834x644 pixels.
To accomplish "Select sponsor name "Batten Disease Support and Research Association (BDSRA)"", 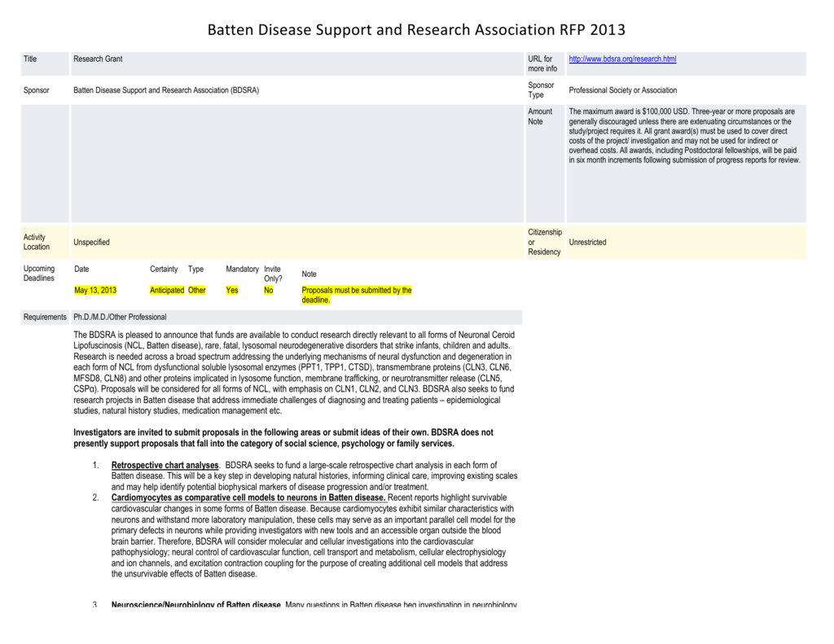I will [x=166, y=90].
